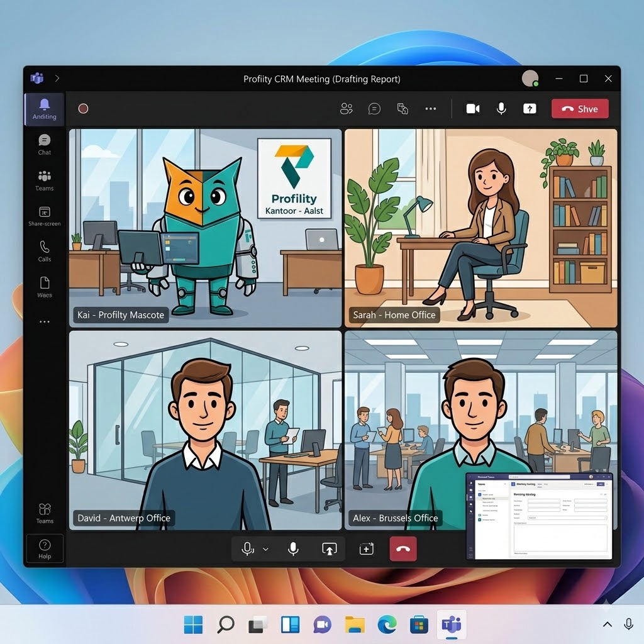
Task: Open Widgets icon on the taskbar
Action: (290, 625)
